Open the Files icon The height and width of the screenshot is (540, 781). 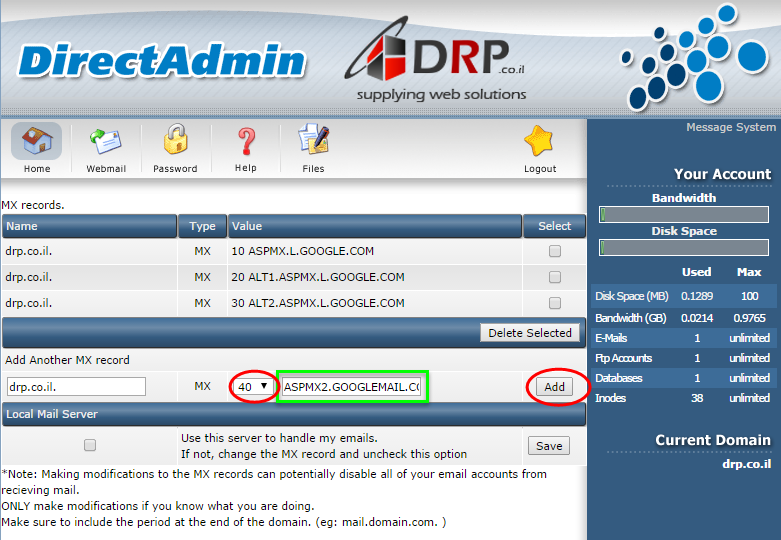coord(313,142)
